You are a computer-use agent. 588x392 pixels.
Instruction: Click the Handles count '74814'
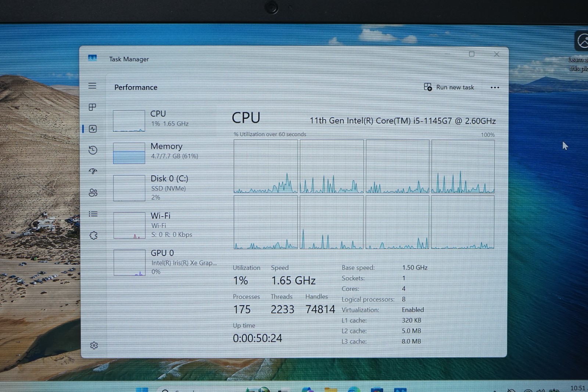[x=320, y=309]
